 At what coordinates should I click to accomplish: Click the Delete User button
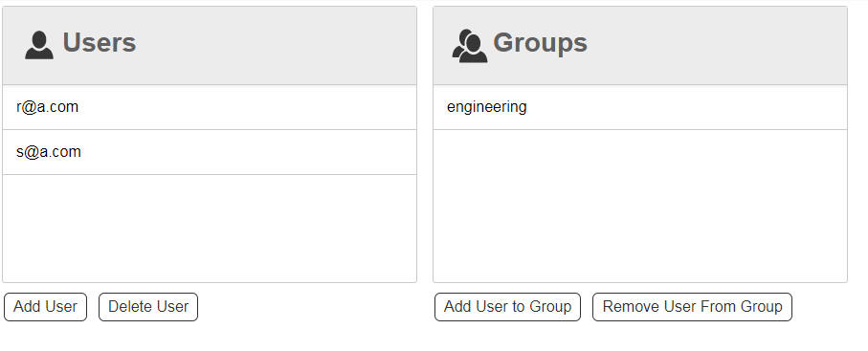(x=148, y=307)
